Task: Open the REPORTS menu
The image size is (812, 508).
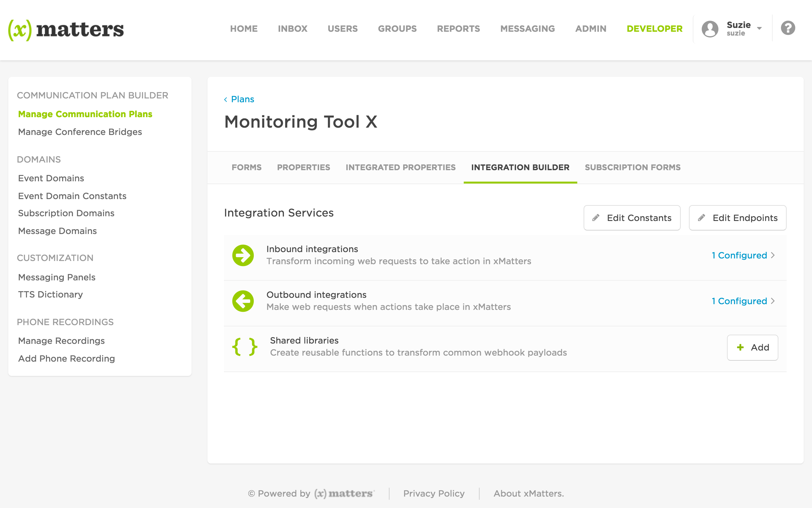Action: click(458, 29)
